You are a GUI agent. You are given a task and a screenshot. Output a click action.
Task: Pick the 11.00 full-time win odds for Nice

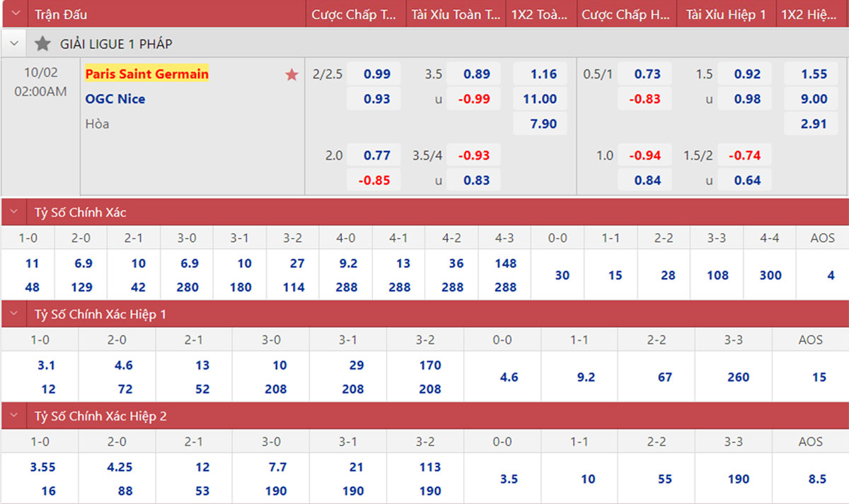(x=540, y=99)
